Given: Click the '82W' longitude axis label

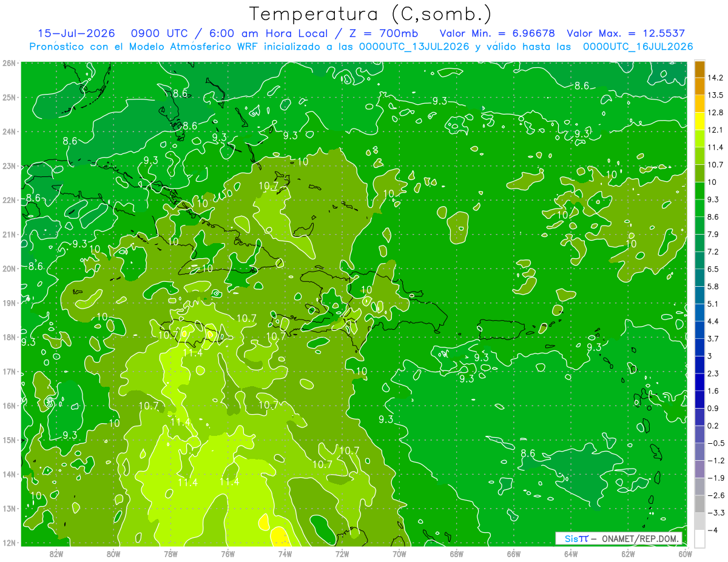Looking at the screenshot, I should (56, 554).
